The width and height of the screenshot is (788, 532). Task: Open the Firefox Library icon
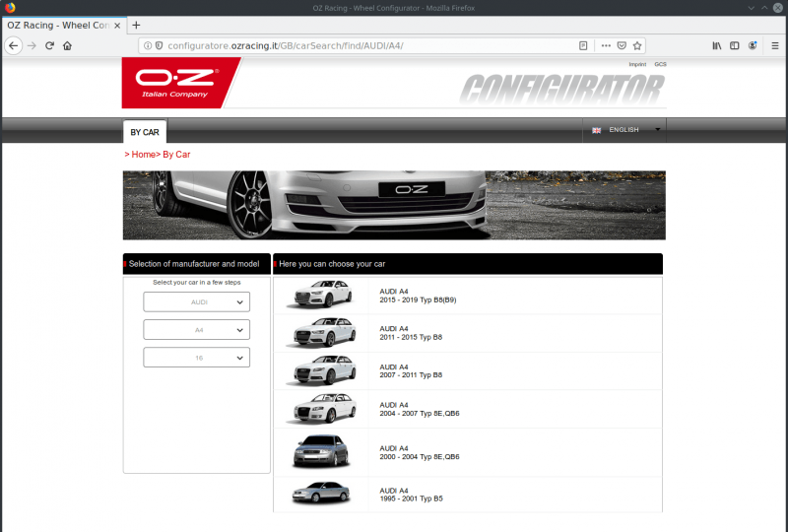coord(717,45)
